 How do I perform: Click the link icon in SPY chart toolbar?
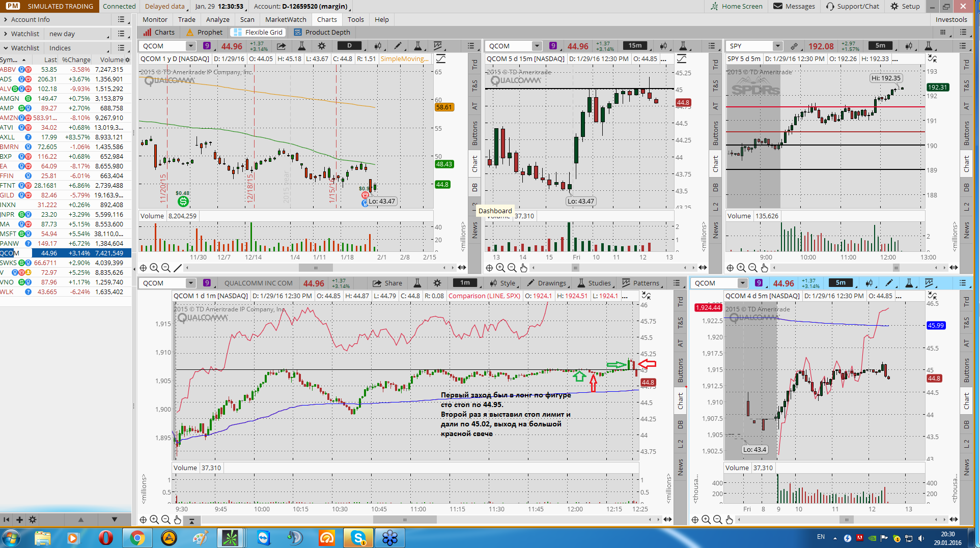794,46
